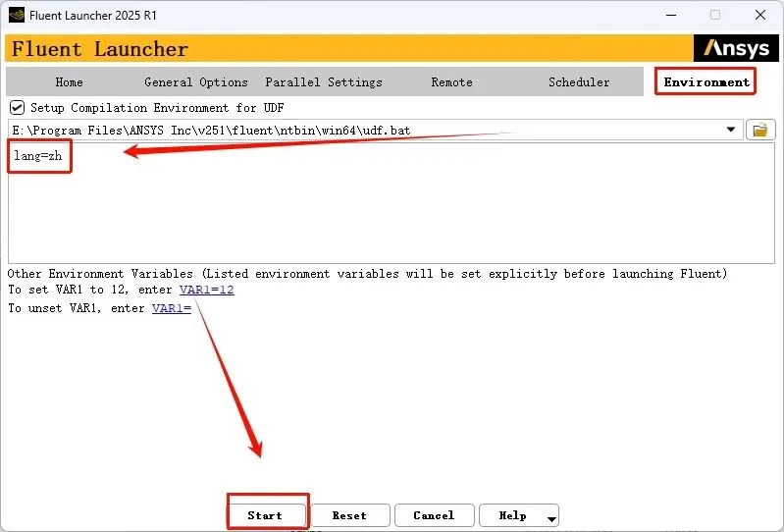The height and width of the screenshot is (532, 784).
Task: Select the Remote tab
Action: 451,82
